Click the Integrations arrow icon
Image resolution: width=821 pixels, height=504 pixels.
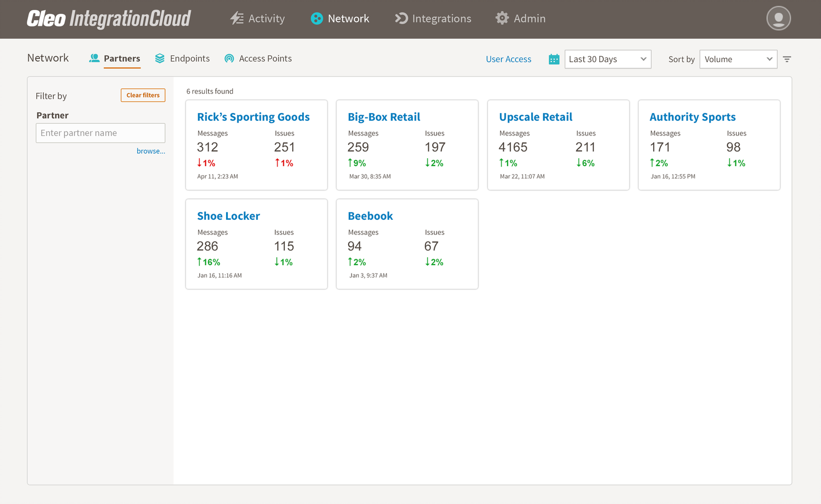tap(401, 18)
